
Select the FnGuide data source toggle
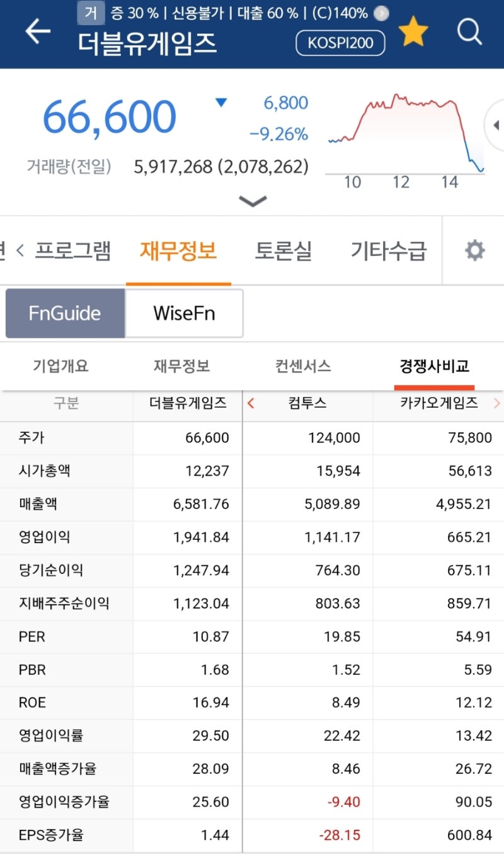pyautogui.click(x=65, y=313)
